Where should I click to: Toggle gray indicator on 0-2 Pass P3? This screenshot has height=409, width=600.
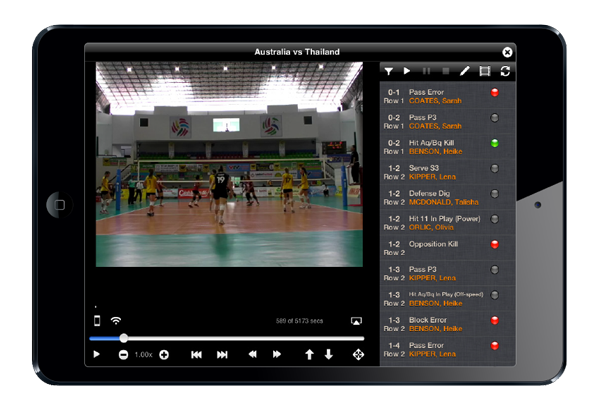click(x=495, y=117)
